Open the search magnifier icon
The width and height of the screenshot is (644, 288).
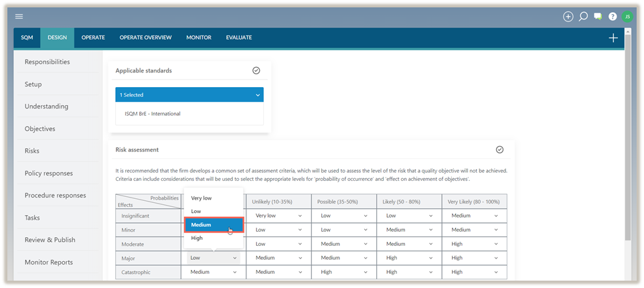coord(583,17)
